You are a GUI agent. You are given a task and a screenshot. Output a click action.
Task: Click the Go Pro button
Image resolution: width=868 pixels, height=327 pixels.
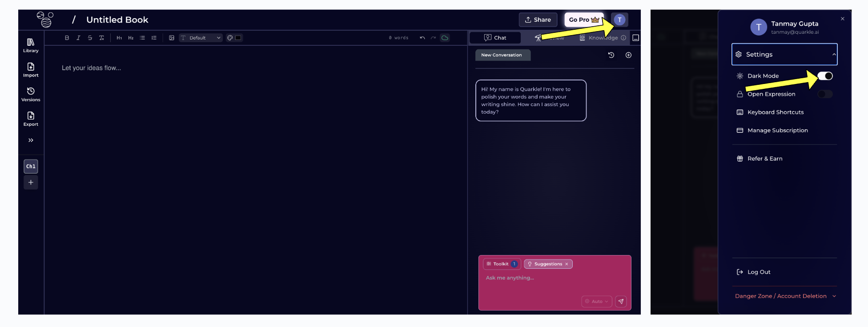click(584, 20)
